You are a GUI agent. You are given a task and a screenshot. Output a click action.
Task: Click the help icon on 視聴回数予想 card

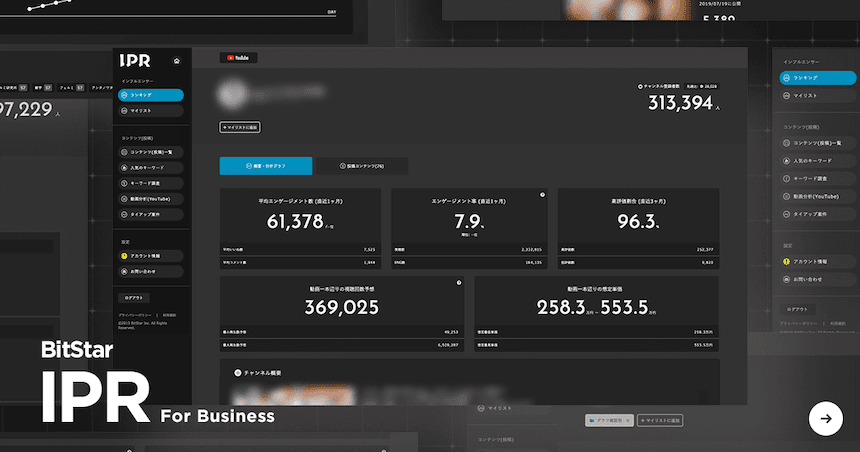coord(458,283)
